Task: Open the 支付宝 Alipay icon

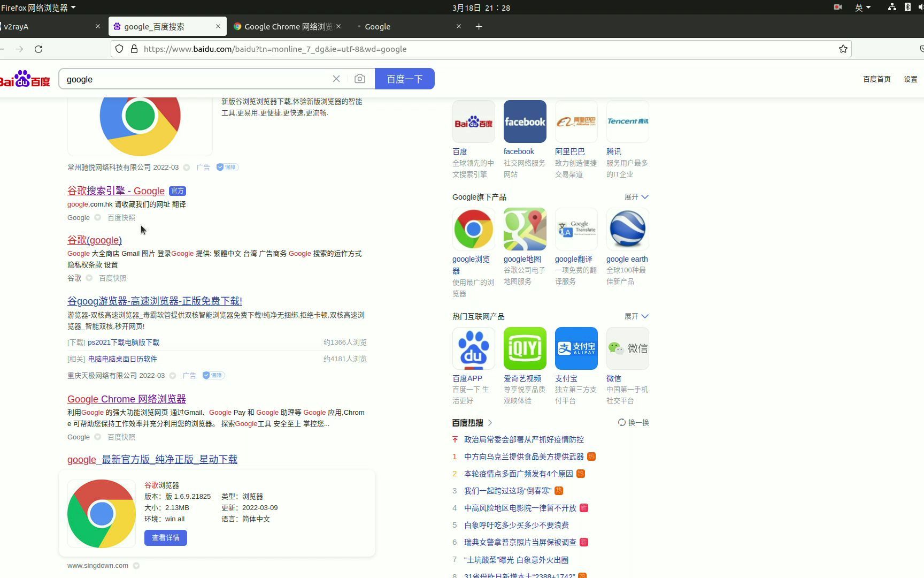Action: [x=576, y=348]
